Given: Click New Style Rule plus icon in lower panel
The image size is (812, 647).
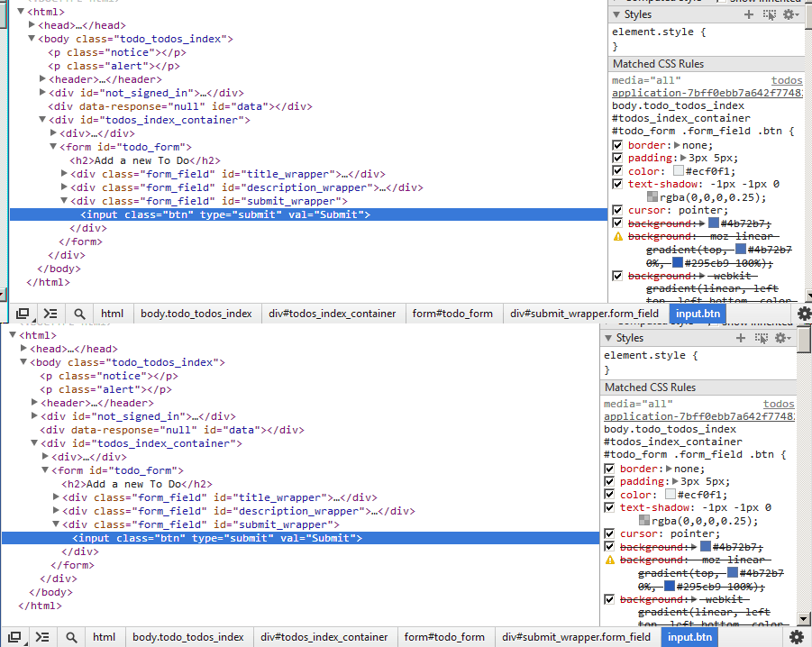Looking at the screenshot, I should point(741,338).
